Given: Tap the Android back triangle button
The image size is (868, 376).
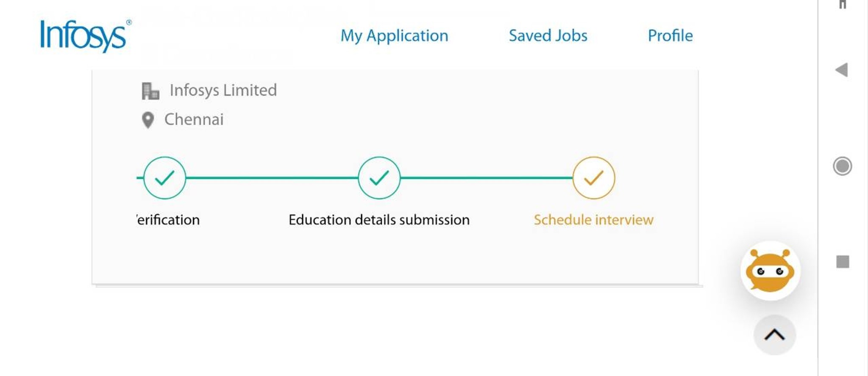Looking at the screenshot, I should coord(842,70).
